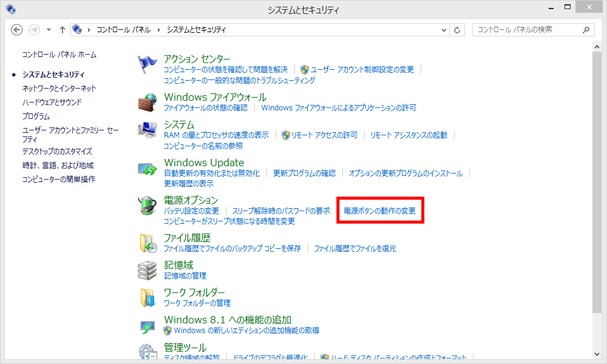Click システムとセキュリティ in the breadcrumb
Image resolution: width=607 pixels, height=364 pixels.
[196, 30]
